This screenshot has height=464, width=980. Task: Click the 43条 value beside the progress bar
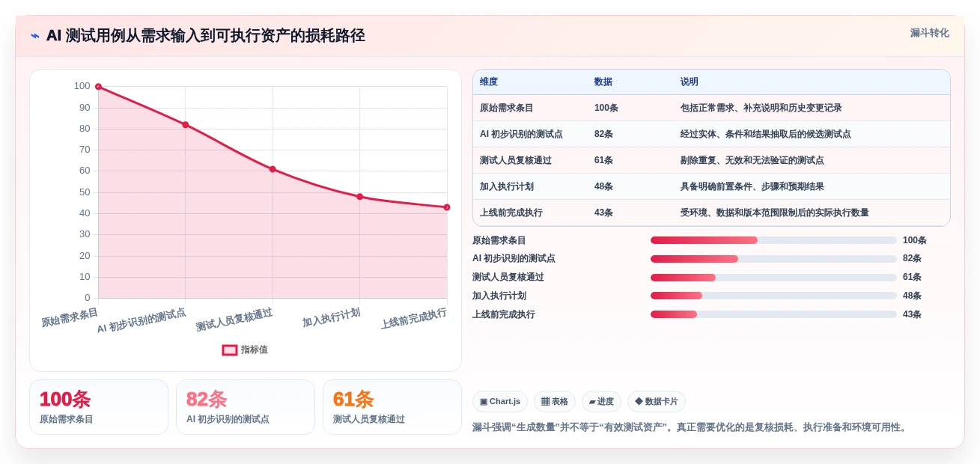click(912, 314)
